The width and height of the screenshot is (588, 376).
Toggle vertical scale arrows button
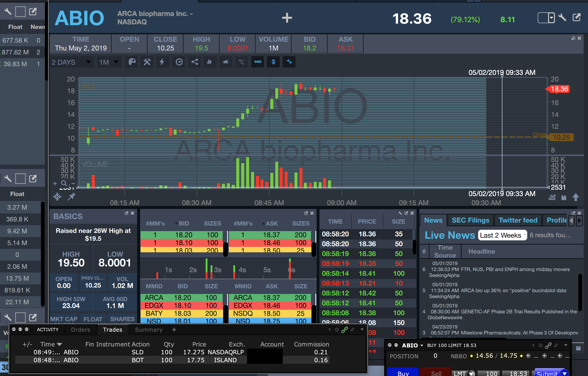coord(273,62)
